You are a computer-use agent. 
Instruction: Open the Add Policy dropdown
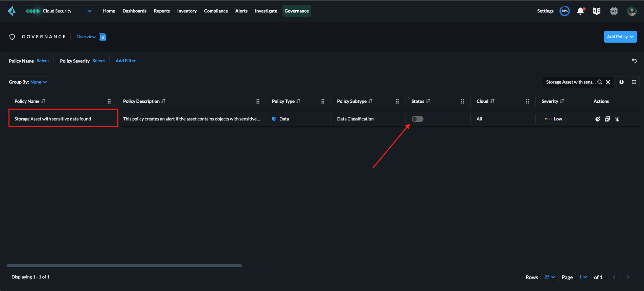[620, 37]
